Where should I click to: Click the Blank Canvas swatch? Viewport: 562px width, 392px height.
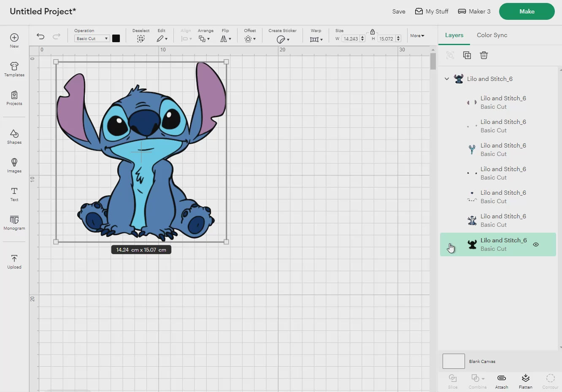pyautogui.click(x=454, y=361)
